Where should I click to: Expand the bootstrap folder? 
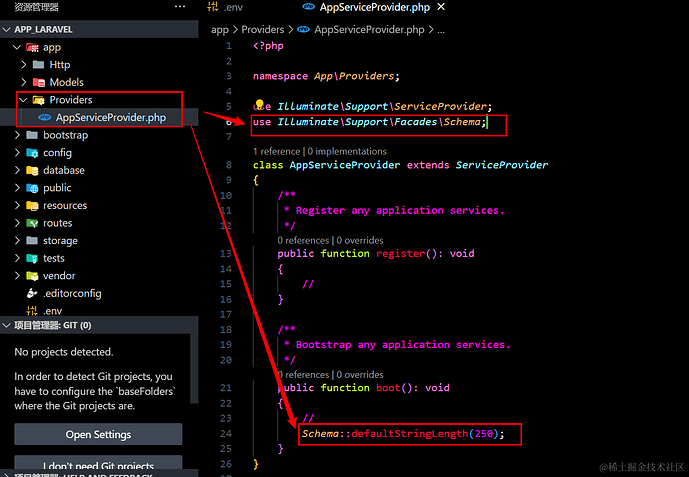(17, 135)
